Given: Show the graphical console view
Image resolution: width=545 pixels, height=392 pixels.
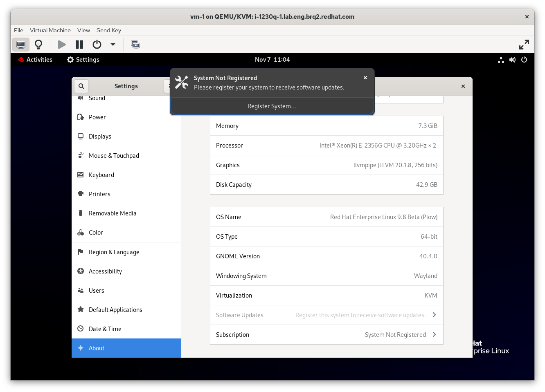Looking at the screenshot, I should [x=21, y=45].
